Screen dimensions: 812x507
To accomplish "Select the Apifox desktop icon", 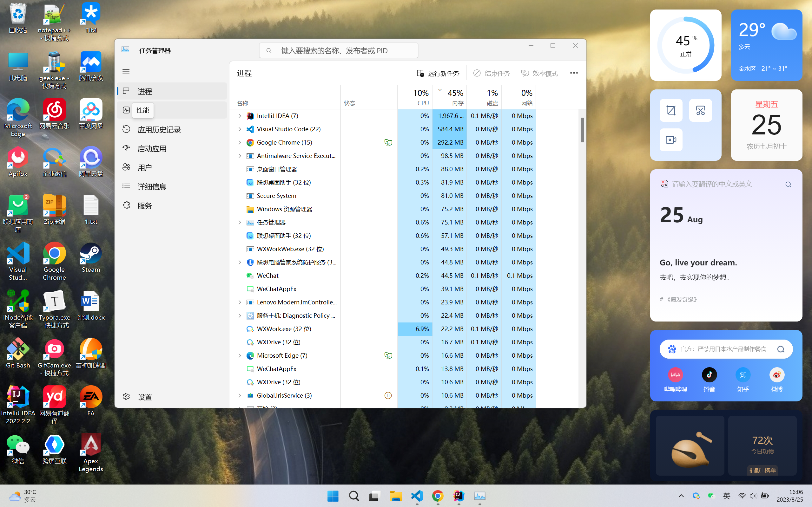I will [x=18, y=162].
